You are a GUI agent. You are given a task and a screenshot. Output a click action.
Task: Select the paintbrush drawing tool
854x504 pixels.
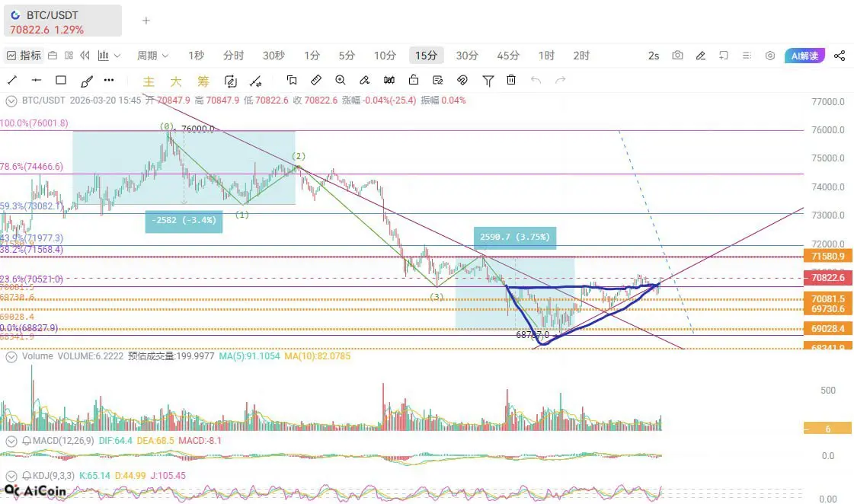click(x=86, y=81)
